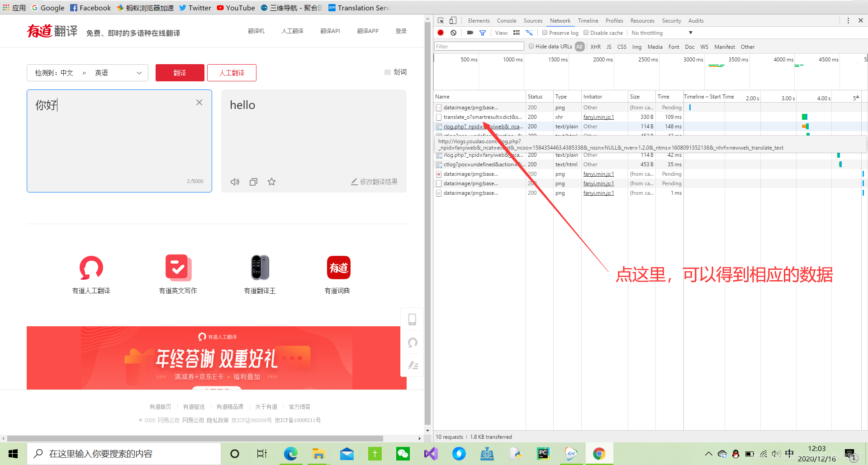Filter requests by JS type
Viewport: 868px width, 465px height.
[609, 47]
